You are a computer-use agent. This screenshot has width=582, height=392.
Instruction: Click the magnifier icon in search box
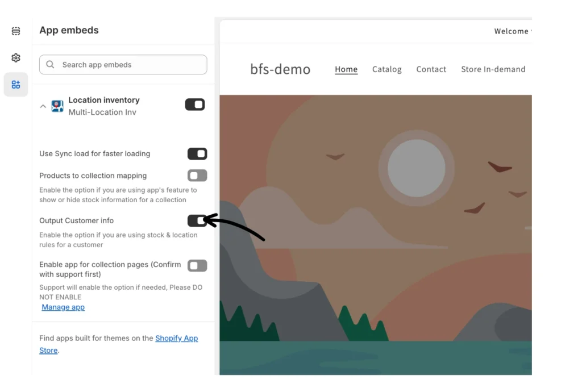coord(51,65)
